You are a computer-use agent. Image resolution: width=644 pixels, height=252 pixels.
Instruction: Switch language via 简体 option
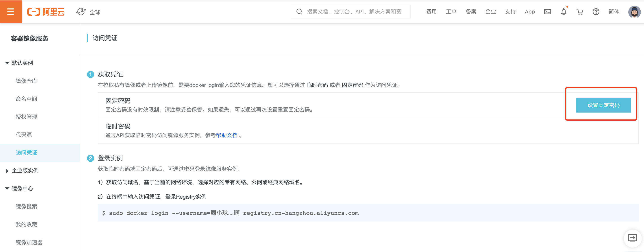[x=614, y=11]
